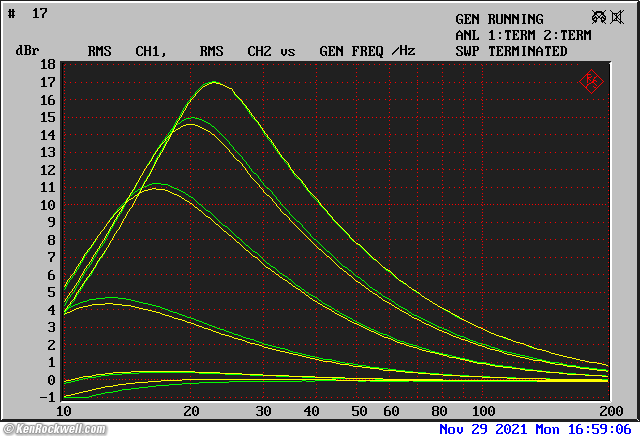Click the 18 value on the Y axis
Viewport: 640px width, 436px height.
point(47,65)
